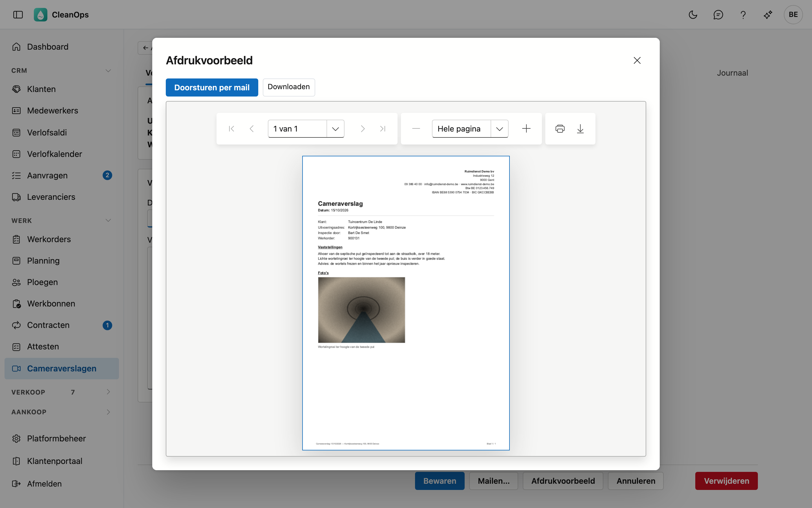
Task: Collapse the CRM sidebar section
Action: [x=108, y=71]
